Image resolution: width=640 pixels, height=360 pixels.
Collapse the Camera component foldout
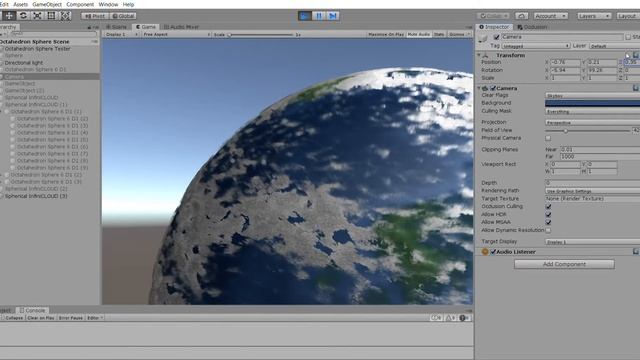479,88
